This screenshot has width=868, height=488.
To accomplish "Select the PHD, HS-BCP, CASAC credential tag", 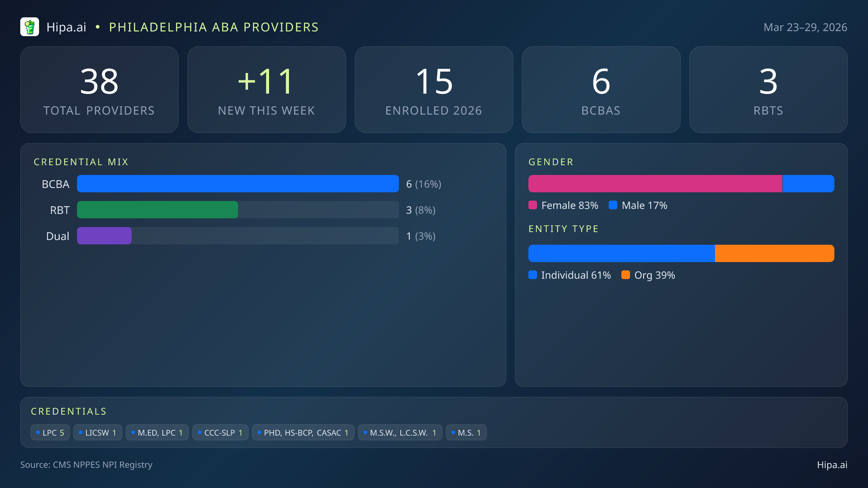I will pyautogui.click(x=303, y=432).
